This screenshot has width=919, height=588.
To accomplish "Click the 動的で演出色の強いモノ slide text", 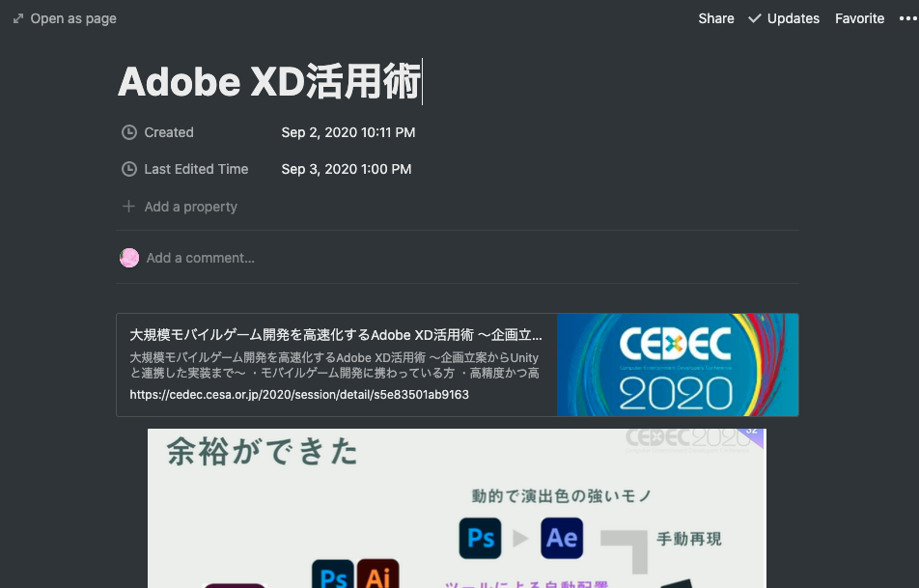I will click(562, 496).
